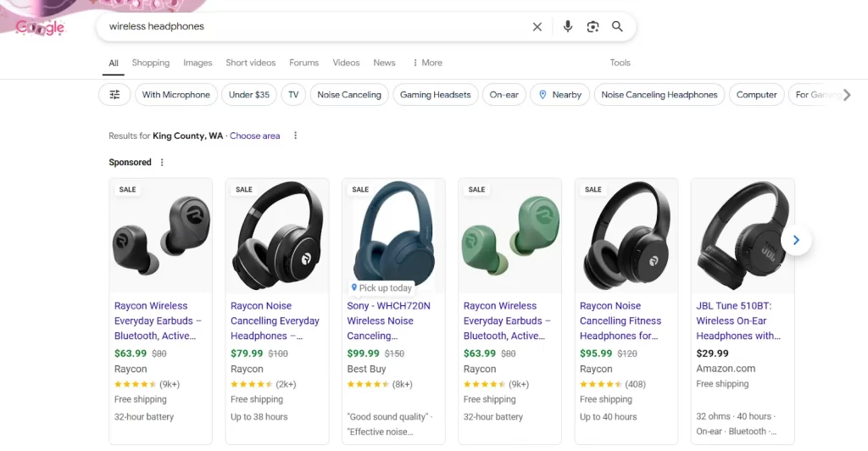868x451 pixels.
Task: Click into the wireless headphones search field
Action: point(315,26)
